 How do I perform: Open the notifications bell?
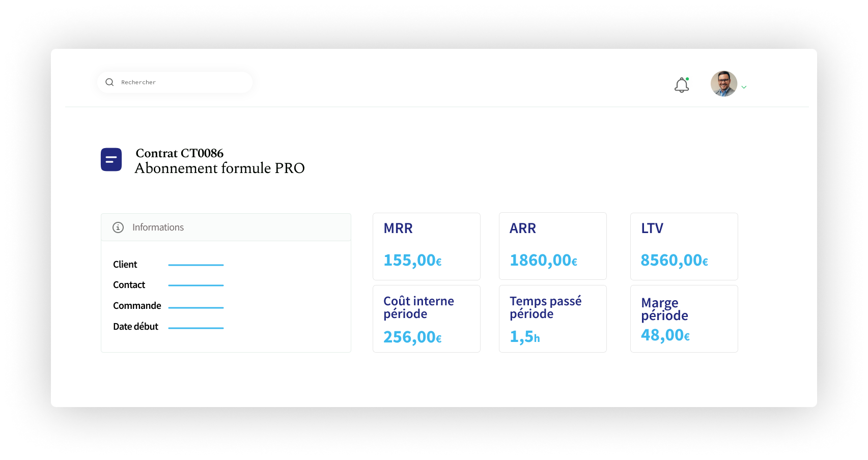click(x=682, y=85)
